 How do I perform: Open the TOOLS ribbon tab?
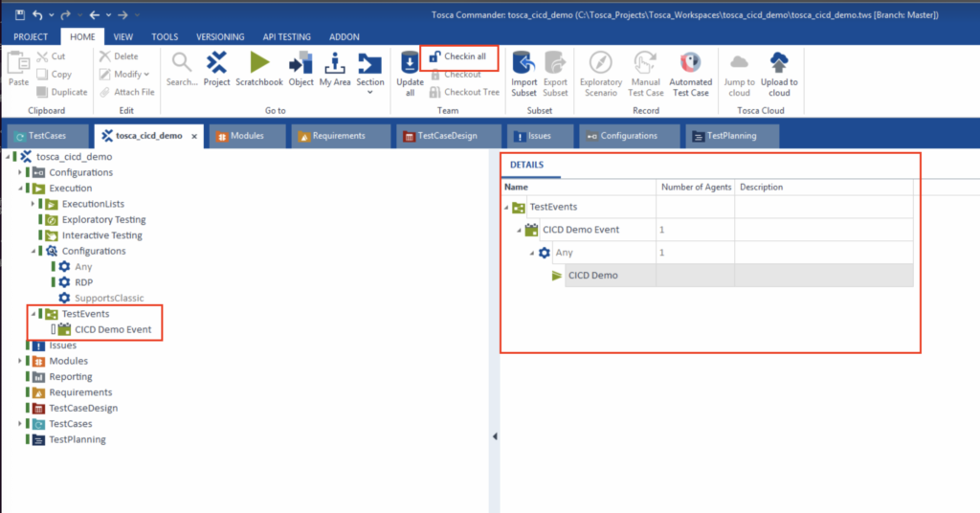[x=165, y=37]
